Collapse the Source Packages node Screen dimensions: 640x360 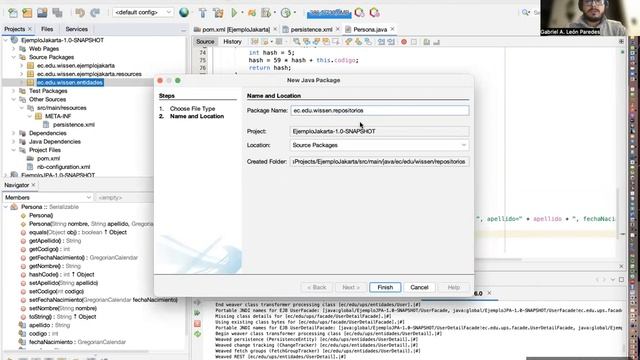click(x=13, y=57)
